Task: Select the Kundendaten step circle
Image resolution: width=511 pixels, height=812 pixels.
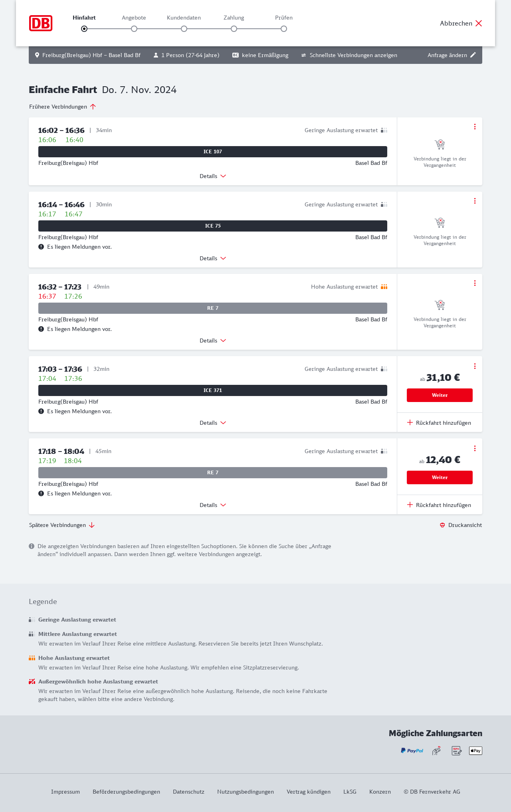Action: [184, 29]
